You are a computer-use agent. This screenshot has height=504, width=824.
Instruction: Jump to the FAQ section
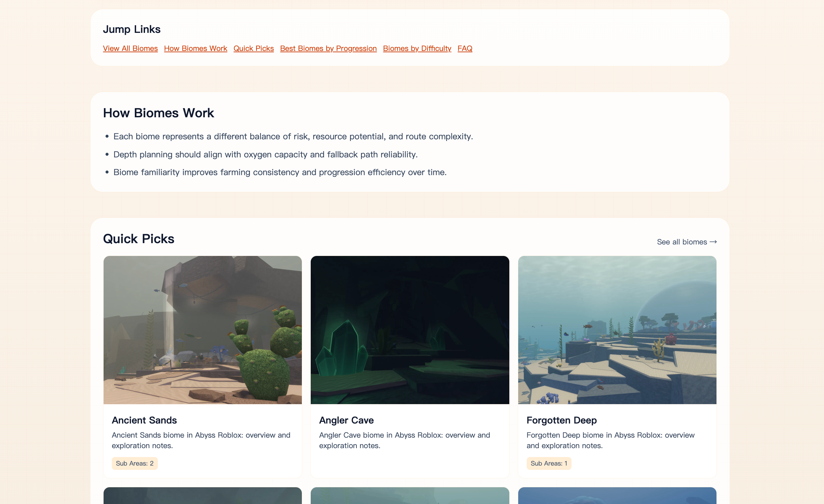tap(465, 49)
